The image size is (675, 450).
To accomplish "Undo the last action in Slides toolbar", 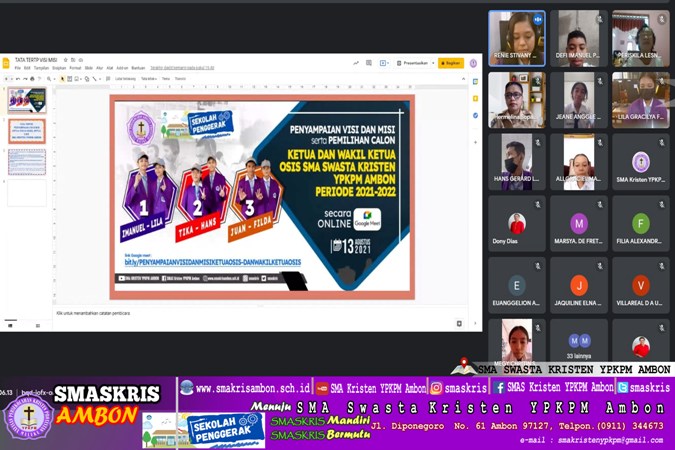I will (x=18, y=79).
